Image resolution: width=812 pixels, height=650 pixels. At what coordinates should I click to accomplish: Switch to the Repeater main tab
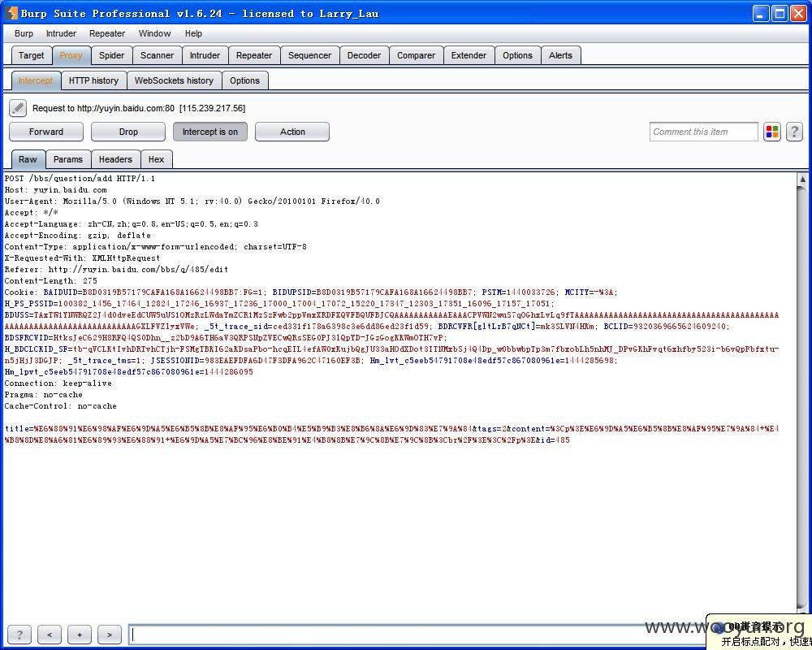point(253,55)
